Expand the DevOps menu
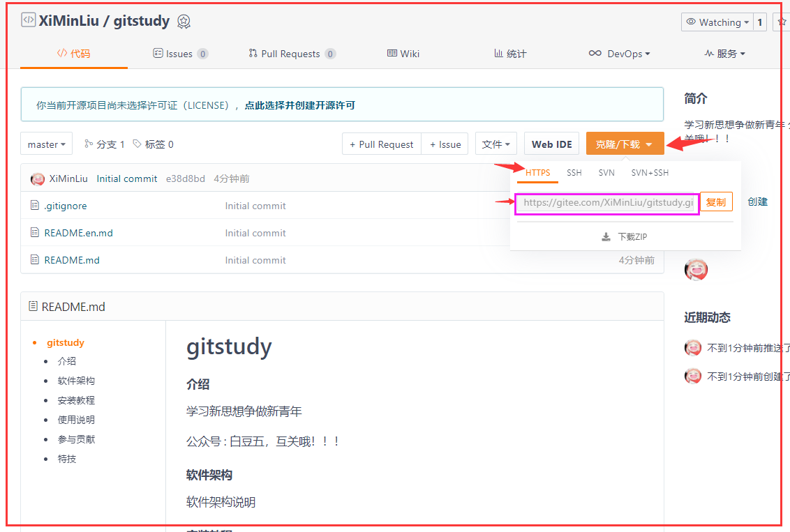The height and width of the screenshot is (532, 790). coord(619,54)
